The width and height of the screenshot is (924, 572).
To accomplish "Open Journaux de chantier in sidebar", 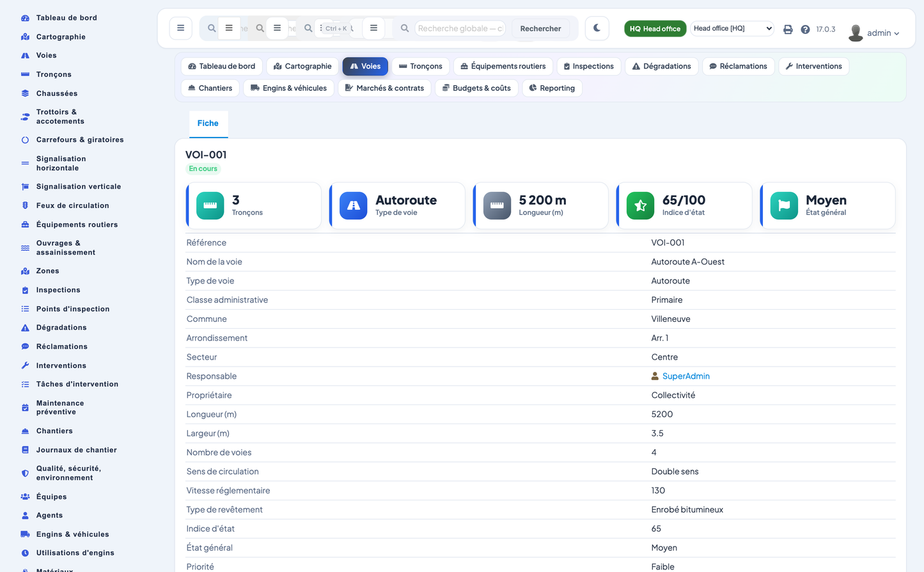I will [76, 450].
